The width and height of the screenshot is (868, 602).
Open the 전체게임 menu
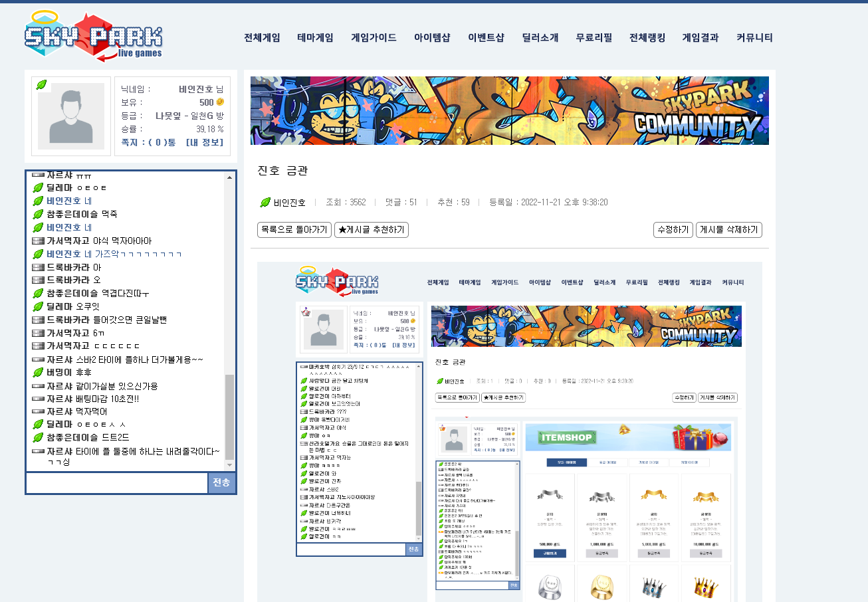click(x=262, y=38)
